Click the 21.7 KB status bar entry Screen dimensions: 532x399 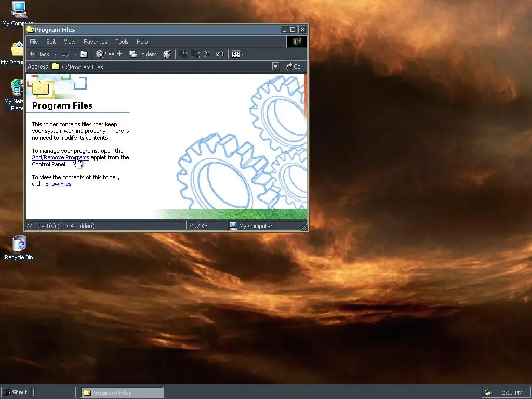point(198,226)
